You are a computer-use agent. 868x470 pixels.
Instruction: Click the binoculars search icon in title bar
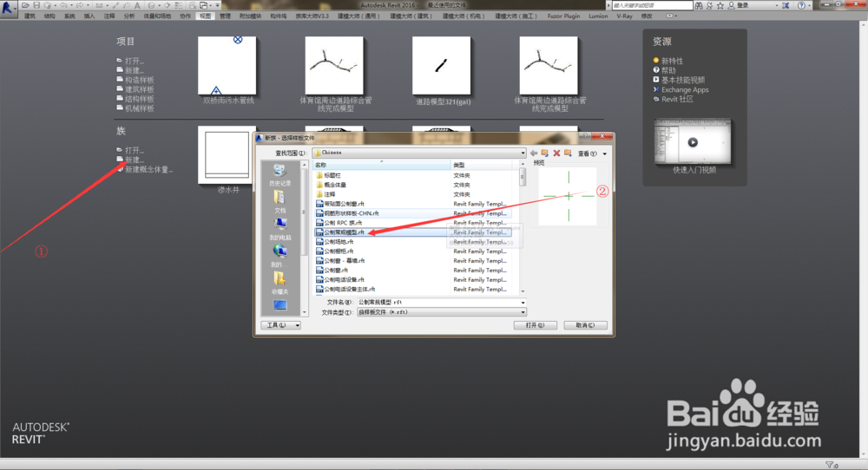click(x=699, y=5)
